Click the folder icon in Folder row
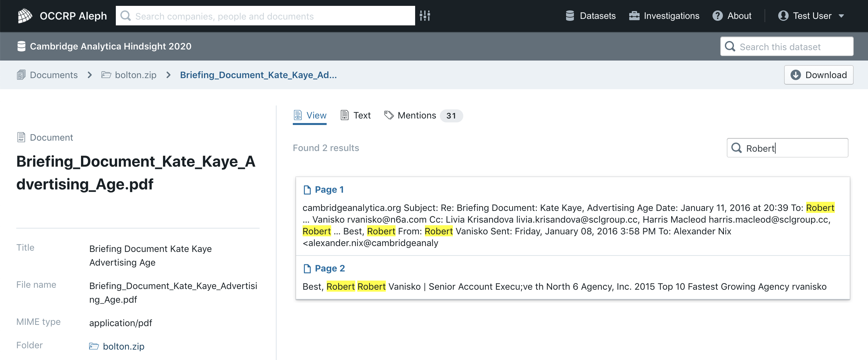 pos(94,346)
